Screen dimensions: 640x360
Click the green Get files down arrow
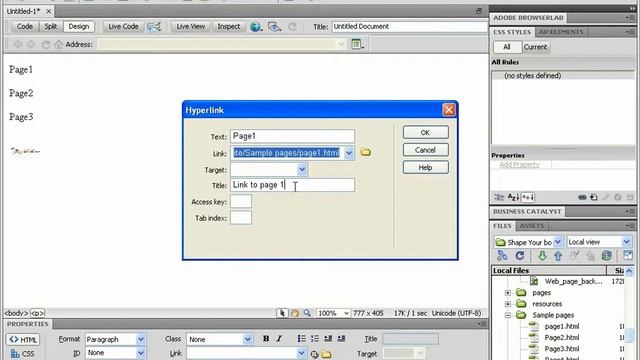click(x=542, y=256)
